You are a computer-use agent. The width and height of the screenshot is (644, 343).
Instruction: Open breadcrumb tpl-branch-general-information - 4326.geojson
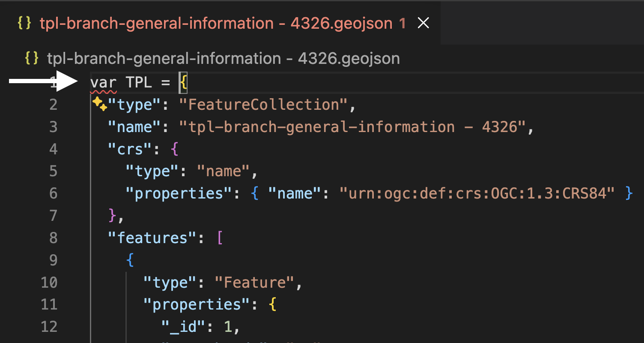224,58
